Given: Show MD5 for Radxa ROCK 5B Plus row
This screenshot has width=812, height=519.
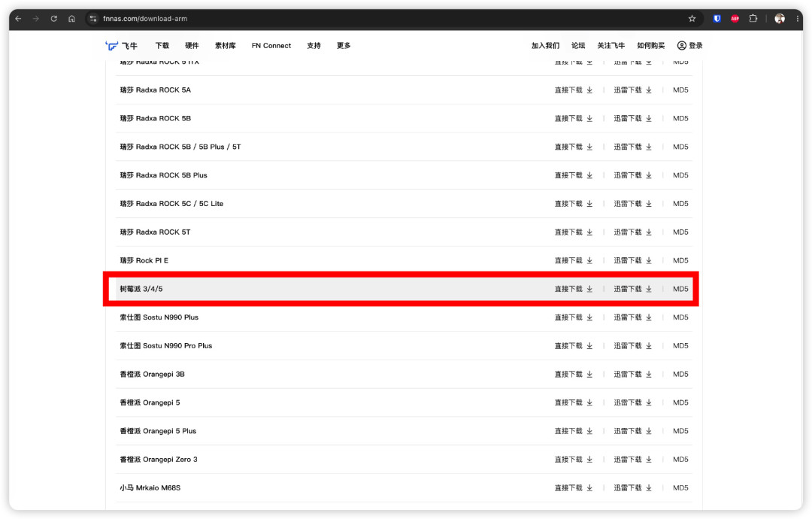Looking at the screenshot, I should coord(680,175).
